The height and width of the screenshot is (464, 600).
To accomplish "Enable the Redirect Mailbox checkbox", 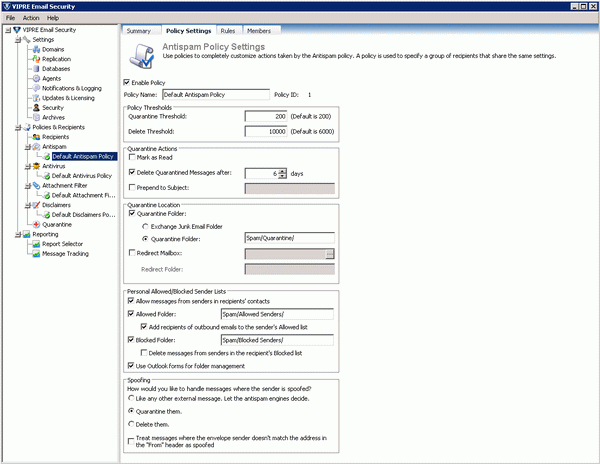I will (132, 253).
